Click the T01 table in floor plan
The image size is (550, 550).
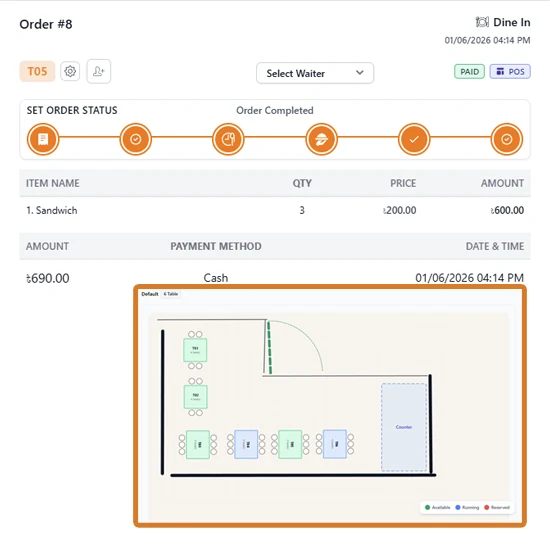pyautogui.click(x=195, y=350)
